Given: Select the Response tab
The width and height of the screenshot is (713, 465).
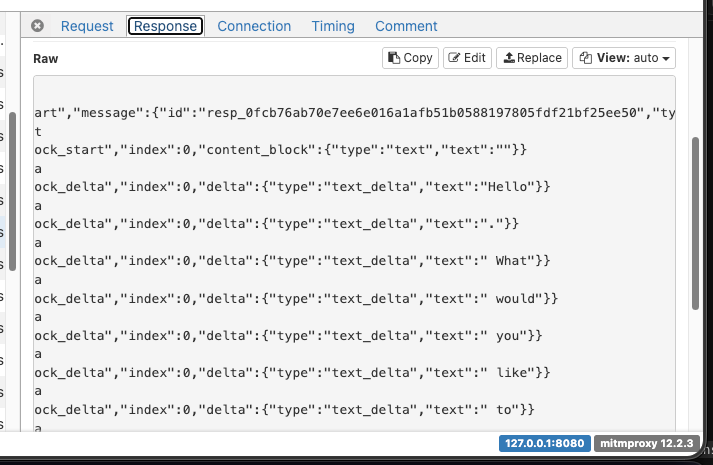Looking at the screenshot, I should [166, 26].
